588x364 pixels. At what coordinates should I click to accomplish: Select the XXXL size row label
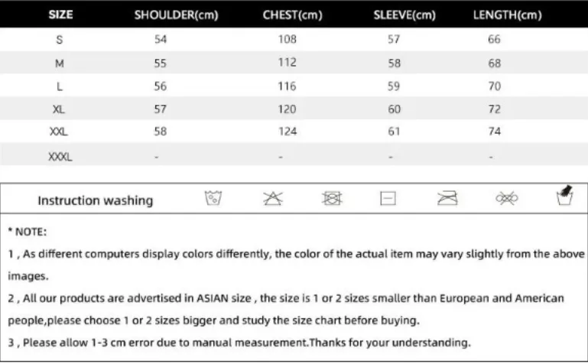[x=60, y=156]
